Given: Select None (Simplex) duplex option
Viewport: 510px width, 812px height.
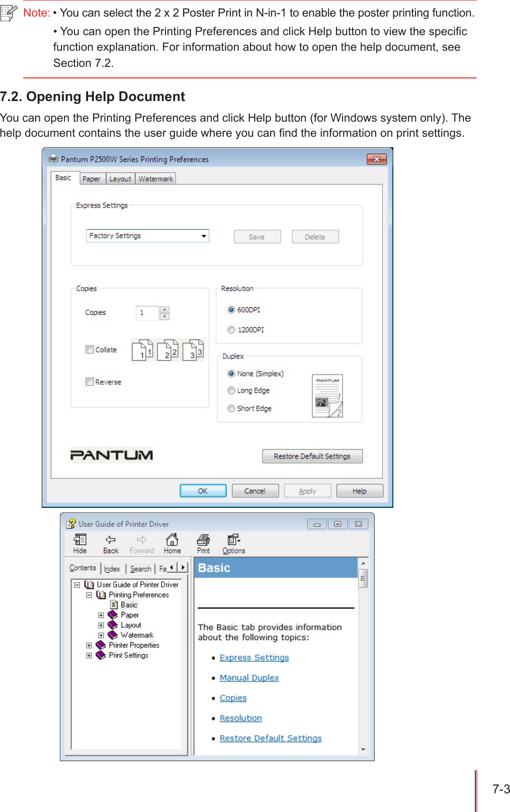Looking at the screenshot, I should pyautogui.click(x=231, y=374).
